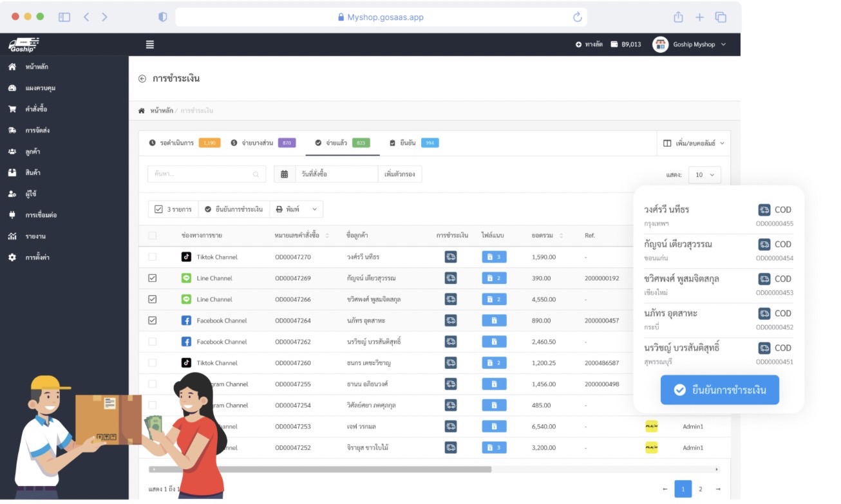This screenshot has height=504, width=841.
Task: Check the box for order OD00047270
Action: tap(153, 257)
